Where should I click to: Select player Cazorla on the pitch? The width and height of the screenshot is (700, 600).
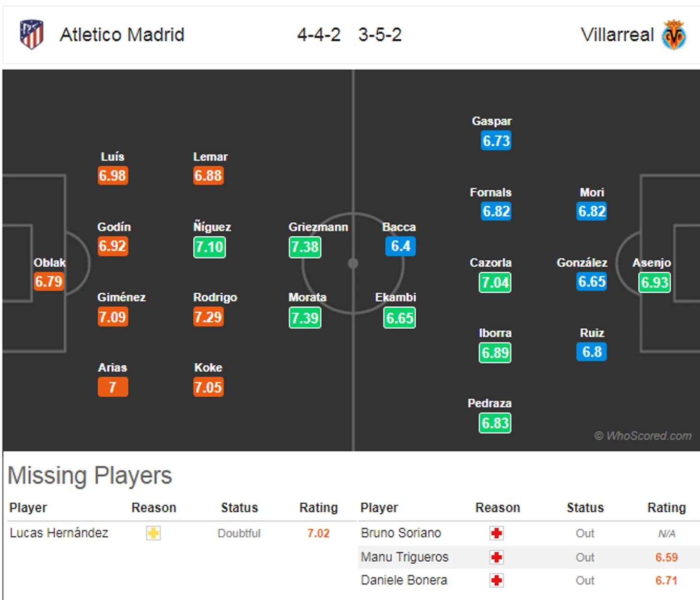490,263
